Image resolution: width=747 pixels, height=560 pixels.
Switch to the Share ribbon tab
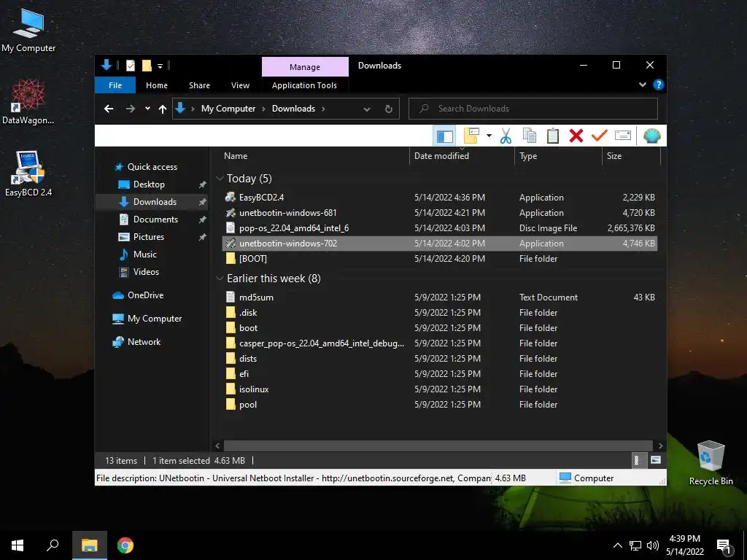[x=199, y=85]
